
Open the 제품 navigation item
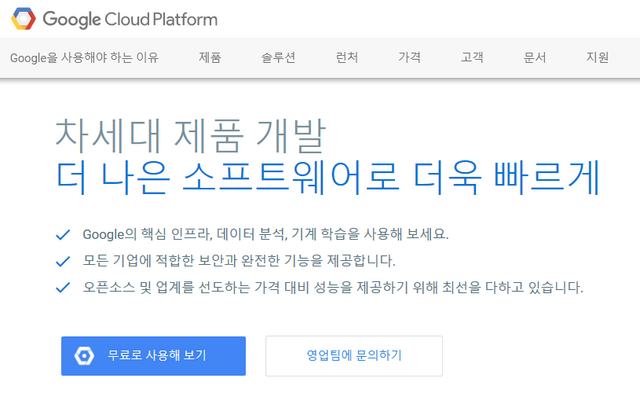[210, 58]
